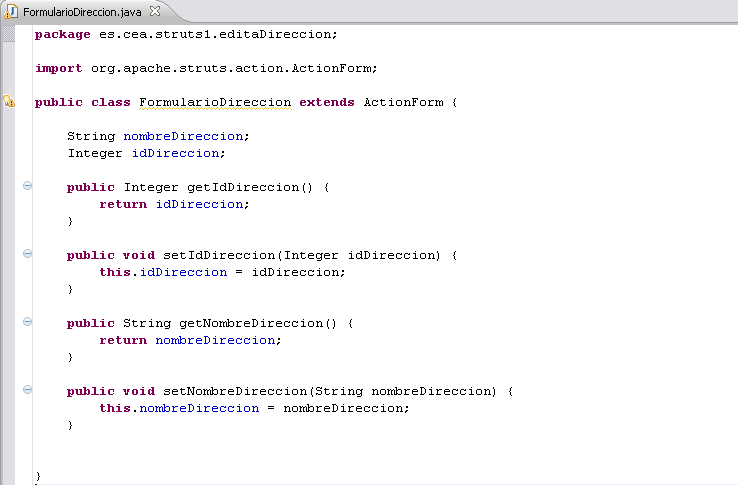This screenshot has width=738, height=485.
Task: Click the idDireccion field in its Integer declaration
Action: 175,153
